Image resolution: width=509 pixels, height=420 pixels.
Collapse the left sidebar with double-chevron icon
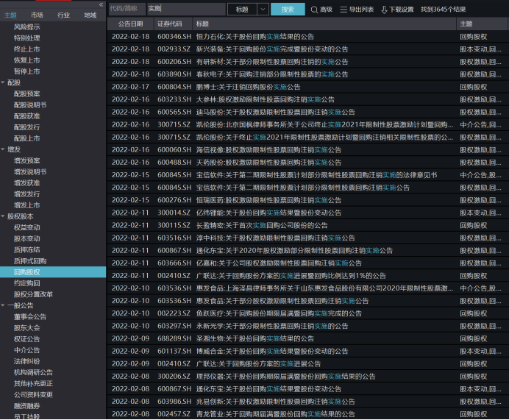tap(101, 4)
